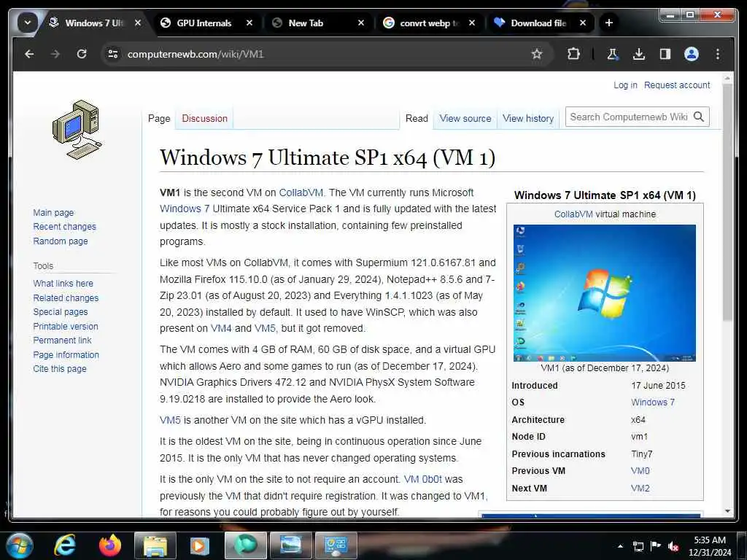Close the New Tab tab
The height and width of the screenshot is (560, 747).
(361, 23)
